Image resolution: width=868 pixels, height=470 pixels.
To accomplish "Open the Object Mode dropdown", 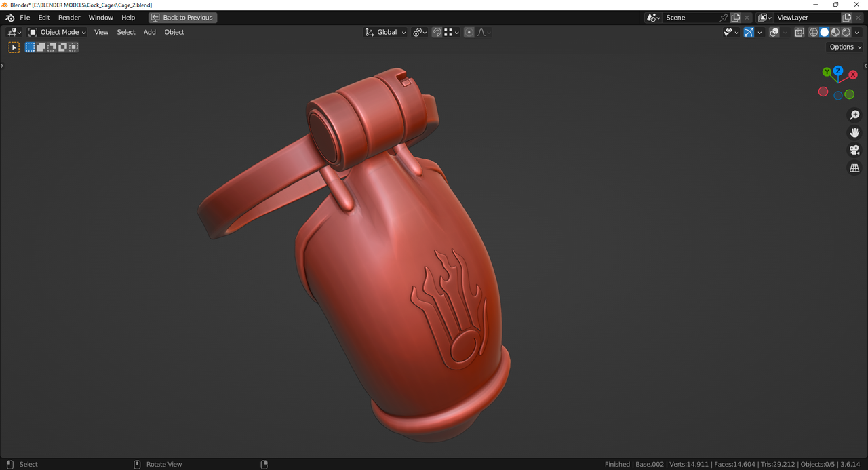I will [x=58, y=32].
